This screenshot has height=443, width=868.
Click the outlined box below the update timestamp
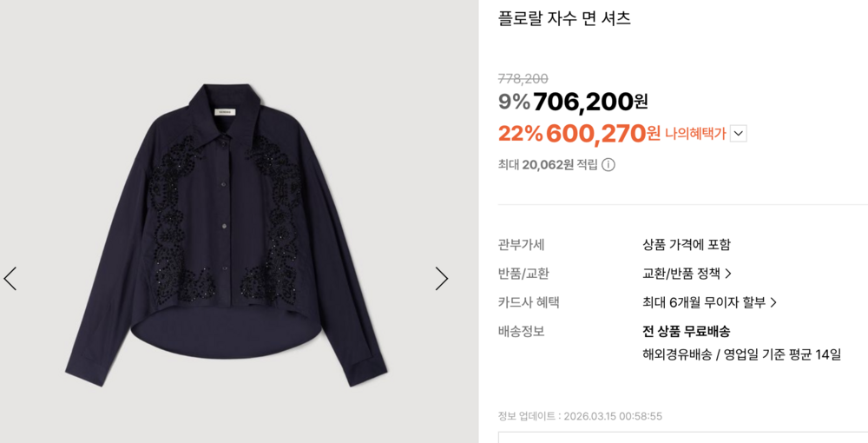coord(683,437)
